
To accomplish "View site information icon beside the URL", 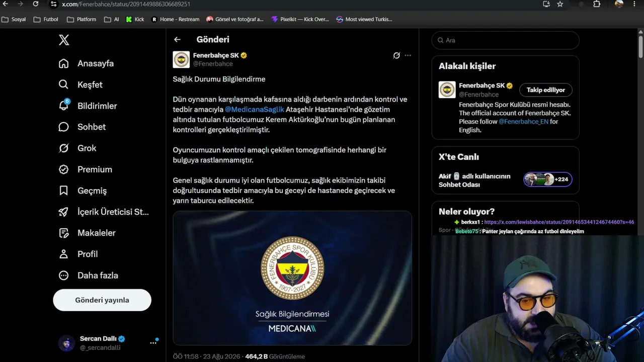I will point(53,4).
